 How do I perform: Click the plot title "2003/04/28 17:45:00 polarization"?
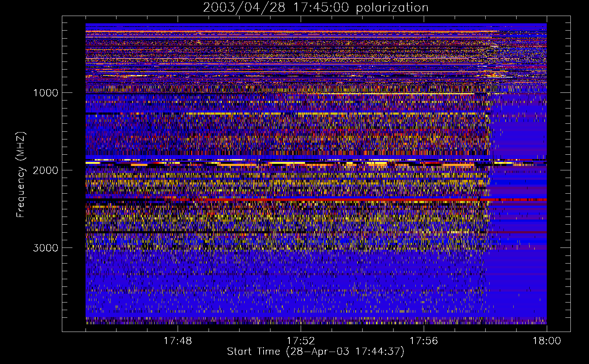click(316, 8)
